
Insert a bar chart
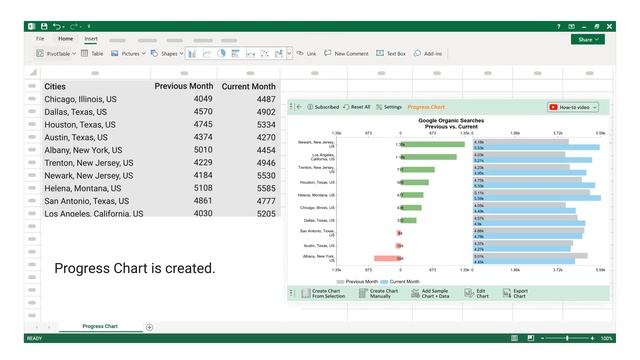click(236, 53)
